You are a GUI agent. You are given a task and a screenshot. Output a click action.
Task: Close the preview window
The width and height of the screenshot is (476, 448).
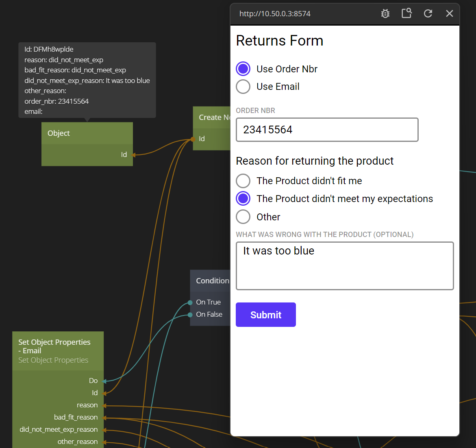pos(449,13)
